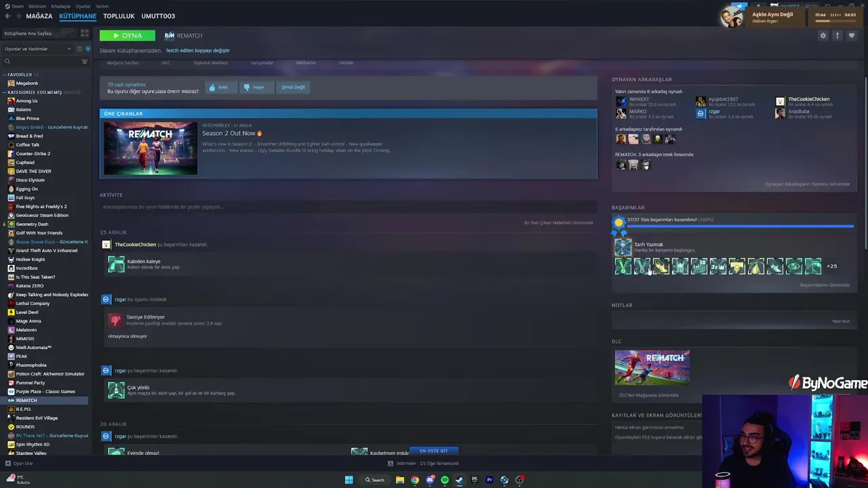Click Yeni Not link
Viewport: 868px width, 488px height.
[841, 321]
